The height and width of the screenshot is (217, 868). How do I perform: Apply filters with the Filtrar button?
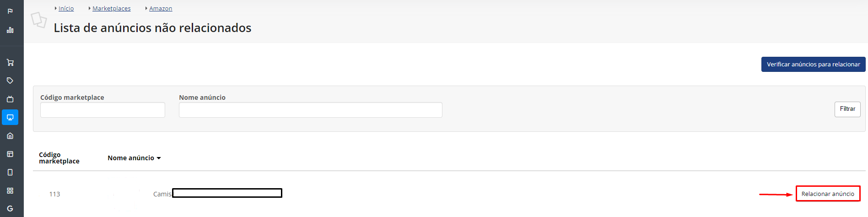[x=847, y=109]
